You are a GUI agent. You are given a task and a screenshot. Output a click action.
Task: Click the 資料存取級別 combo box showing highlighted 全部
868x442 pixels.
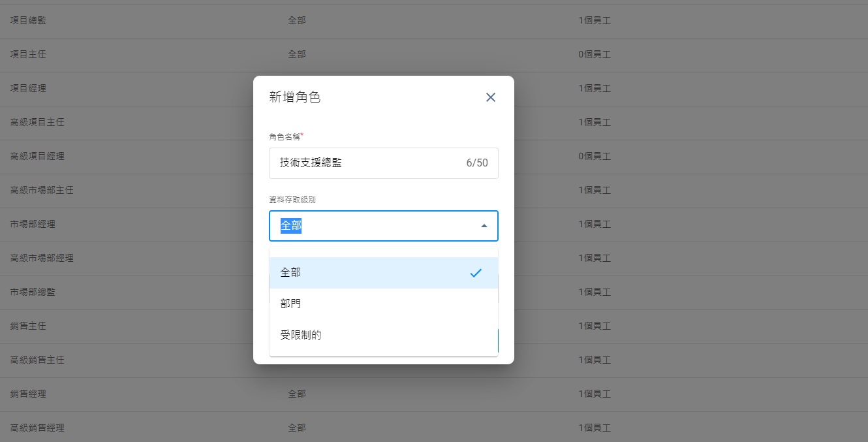pyautogui.click(x=372, y=226)
